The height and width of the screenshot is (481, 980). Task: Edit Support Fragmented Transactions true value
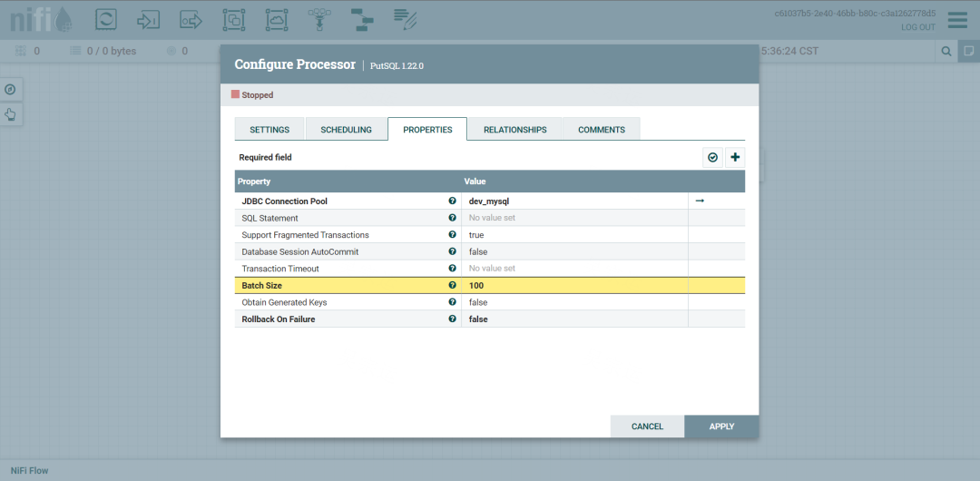click(574, 234)
